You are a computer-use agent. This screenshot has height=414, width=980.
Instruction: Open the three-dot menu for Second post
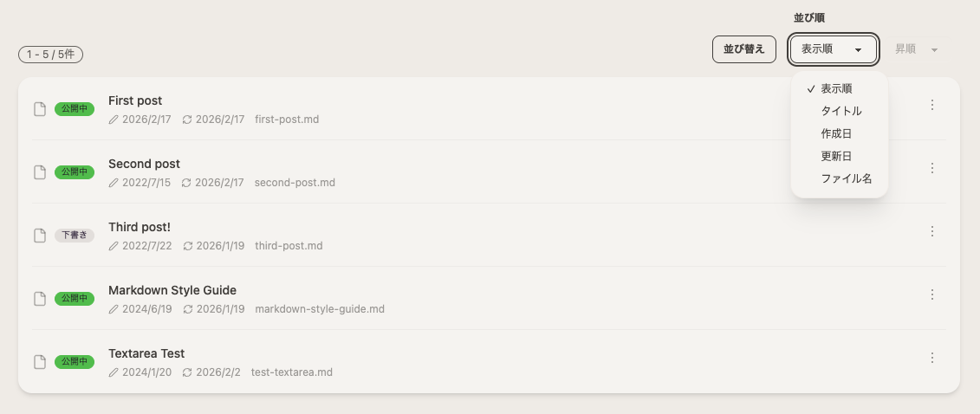(931, 168)
